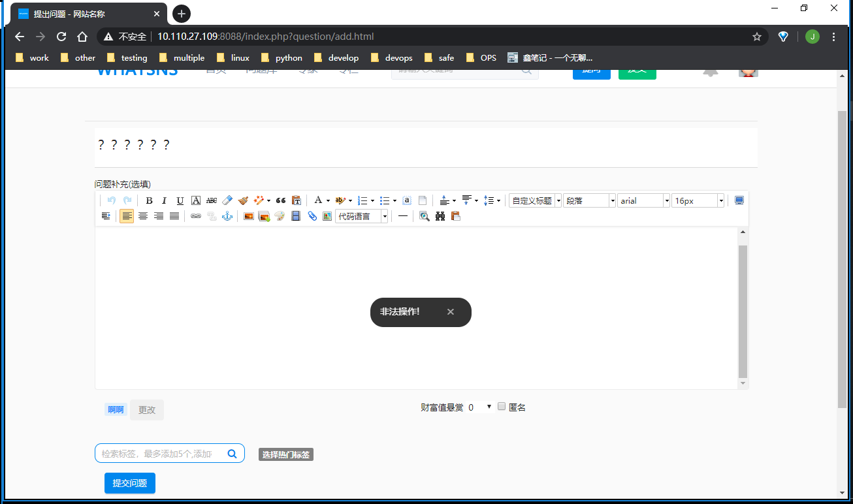Viewport: 853px width, 504px height.
Task: Toggle fullscreen editor mode
Action: pyautogui.click(x=739, y=201)
